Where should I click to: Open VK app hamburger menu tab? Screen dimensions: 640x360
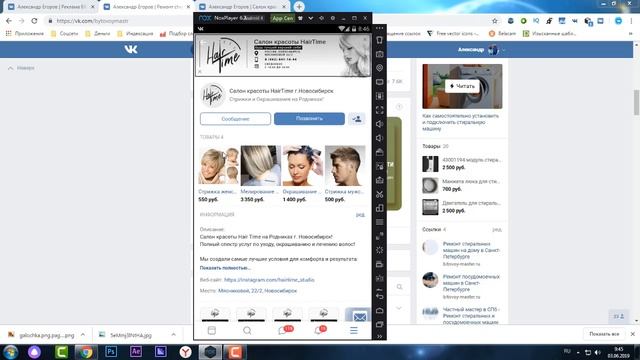[x=354, y=331]
